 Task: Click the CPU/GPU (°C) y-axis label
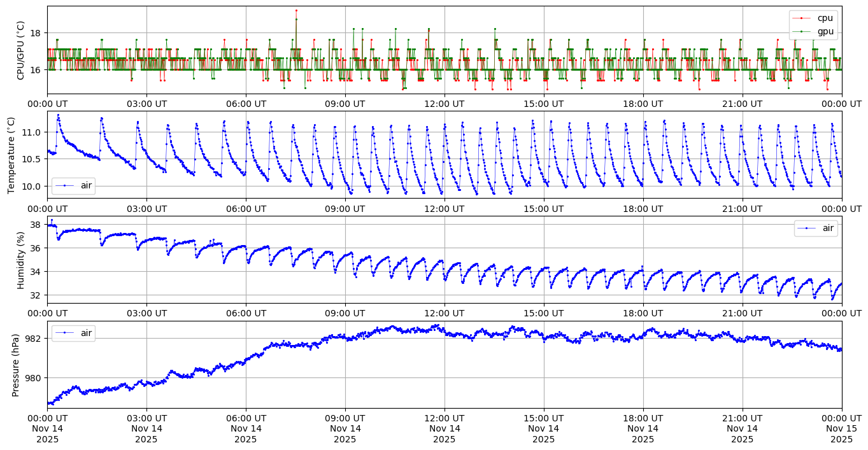point(21,50)
